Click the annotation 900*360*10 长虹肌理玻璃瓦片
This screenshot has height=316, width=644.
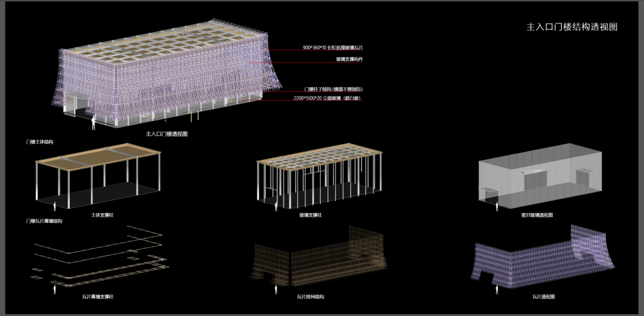(333, 48)
